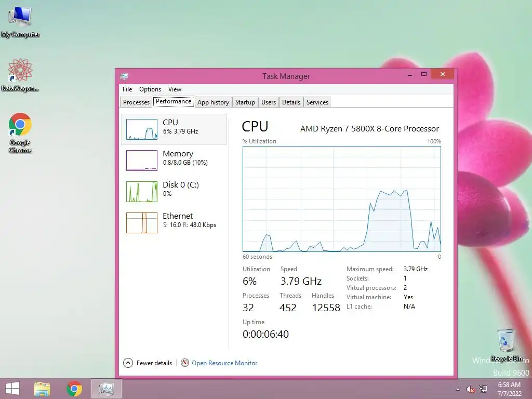Show hidden tray icons arrow
This screenshot has height=399, width=532.
[x=458, y=389]
